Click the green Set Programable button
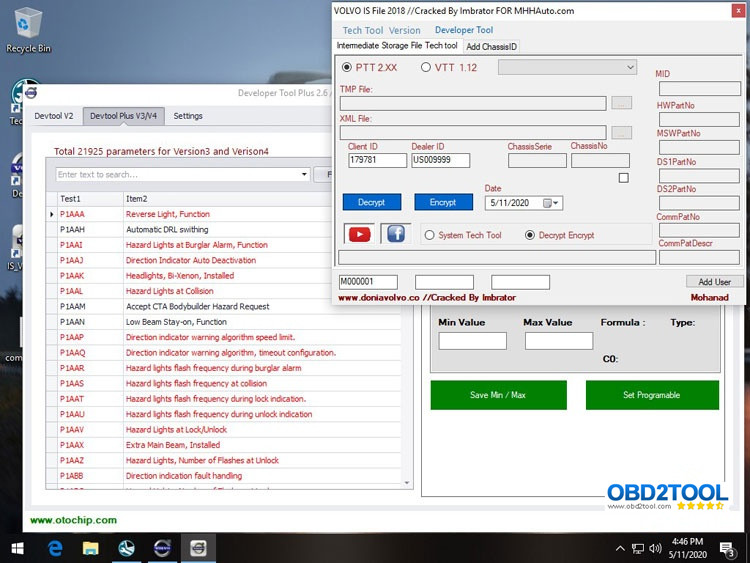Viewport: 750px width, 563px height. pyautogui.click(x=652, y=395)
